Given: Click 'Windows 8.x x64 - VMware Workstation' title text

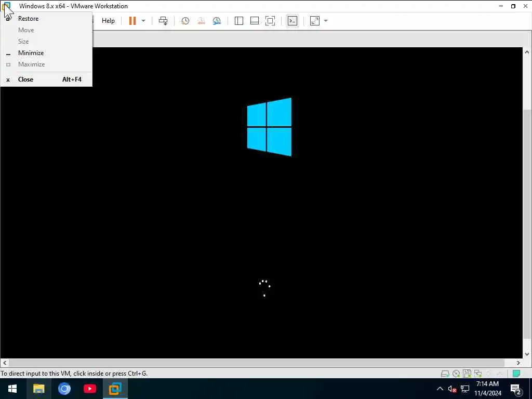Looking at the screenshot, I should click(74, 6).
